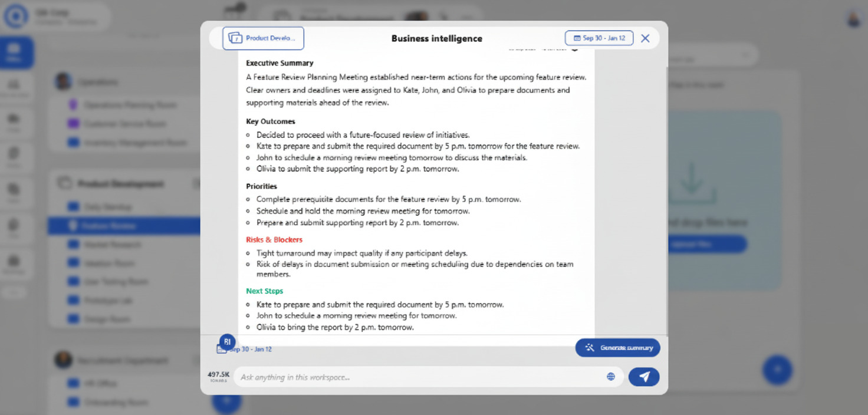The width and height of the screenshot is (868, 415).
Task: Click the round blue plus button in background window
Action: click(x=777, y=370)
